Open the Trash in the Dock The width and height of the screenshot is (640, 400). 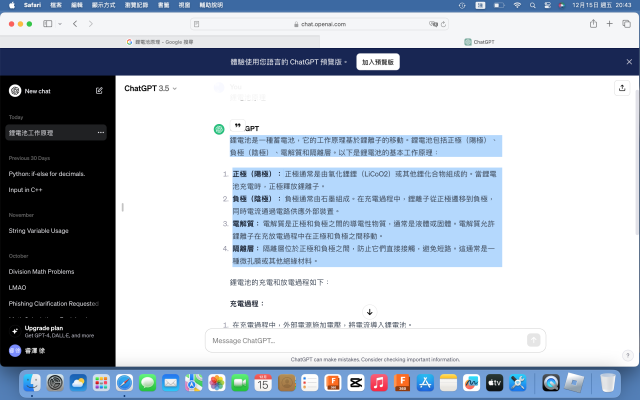608,383
